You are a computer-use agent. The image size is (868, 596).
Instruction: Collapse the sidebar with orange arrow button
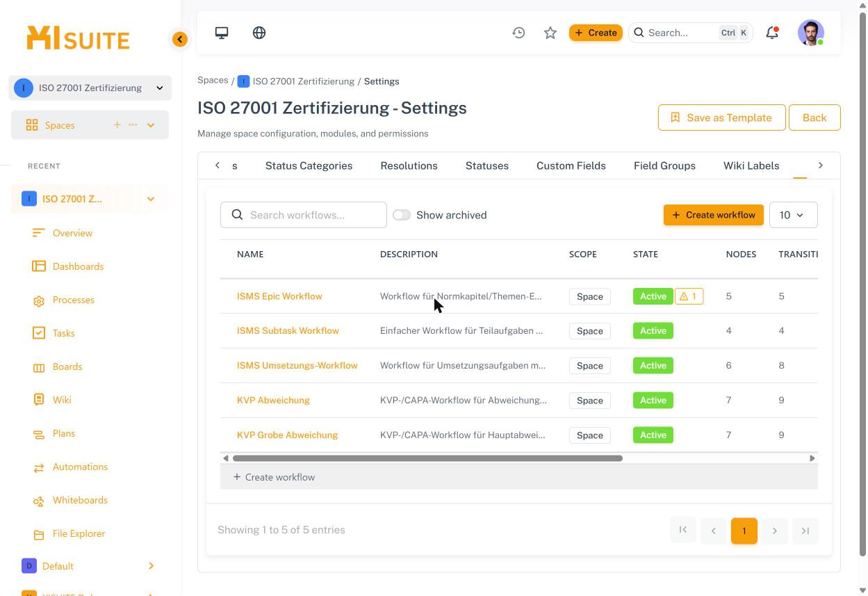180,39
